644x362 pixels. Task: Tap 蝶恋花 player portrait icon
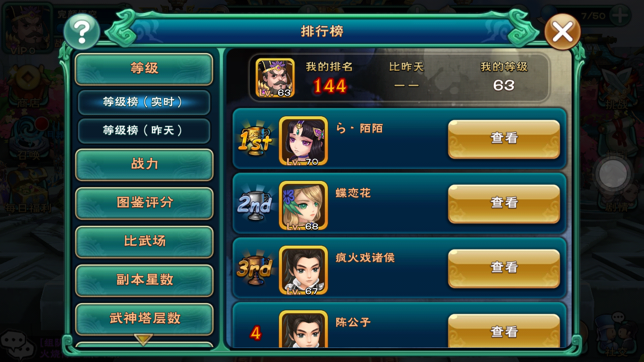pos(303,206)
